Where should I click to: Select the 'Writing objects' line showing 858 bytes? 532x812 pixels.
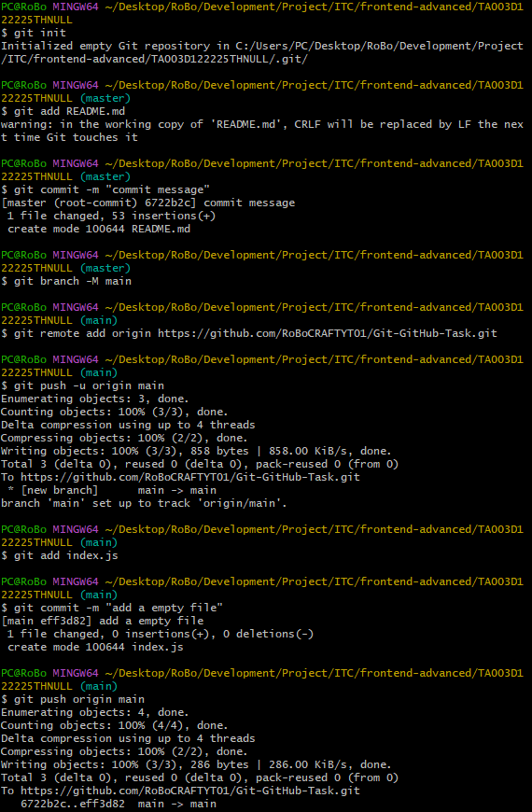point(196,451)
